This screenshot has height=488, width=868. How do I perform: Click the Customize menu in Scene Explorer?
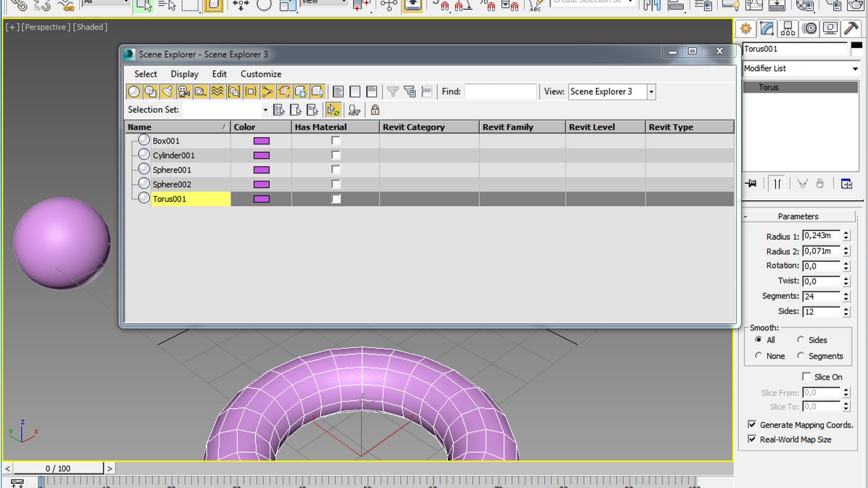(260, 74)
